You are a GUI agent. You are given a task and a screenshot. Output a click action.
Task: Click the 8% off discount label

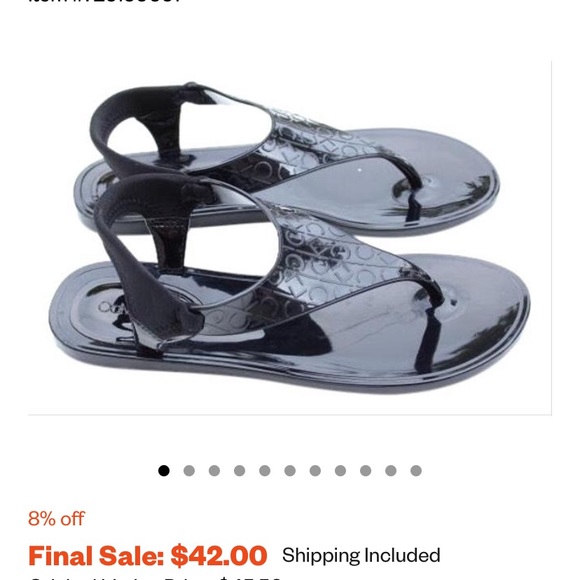pyautogui.click(x=56, y=519)
